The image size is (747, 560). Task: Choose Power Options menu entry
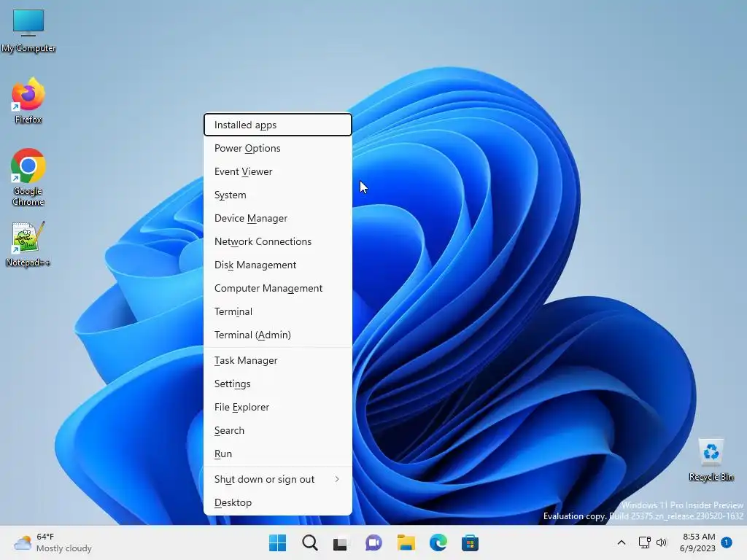pos(278,148)
